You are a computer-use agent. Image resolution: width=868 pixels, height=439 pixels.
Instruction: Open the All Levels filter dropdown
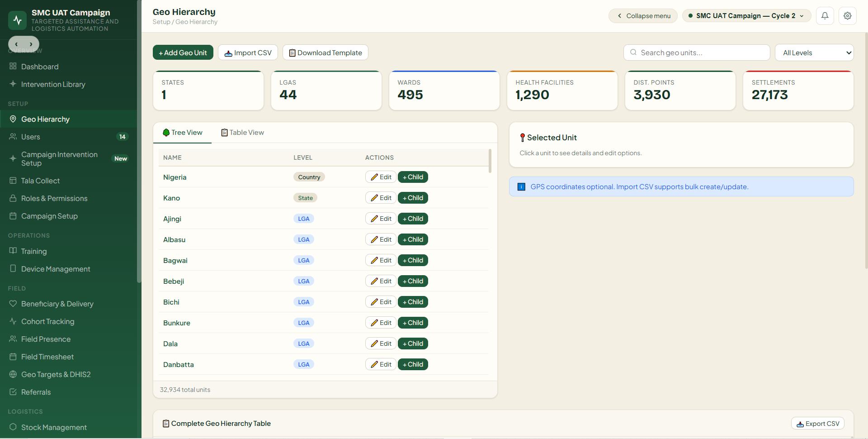[x=814, y=52]
